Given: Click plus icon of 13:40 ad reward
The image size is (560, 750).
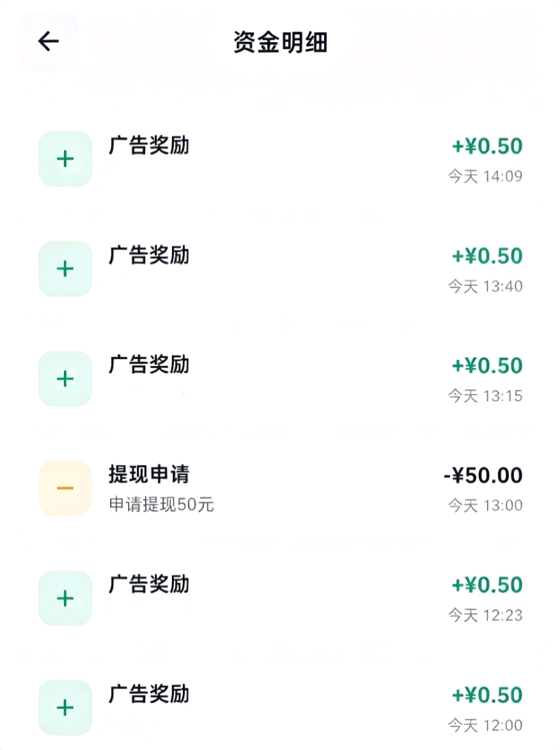Looking at the screenshot, I should point(65,268).
